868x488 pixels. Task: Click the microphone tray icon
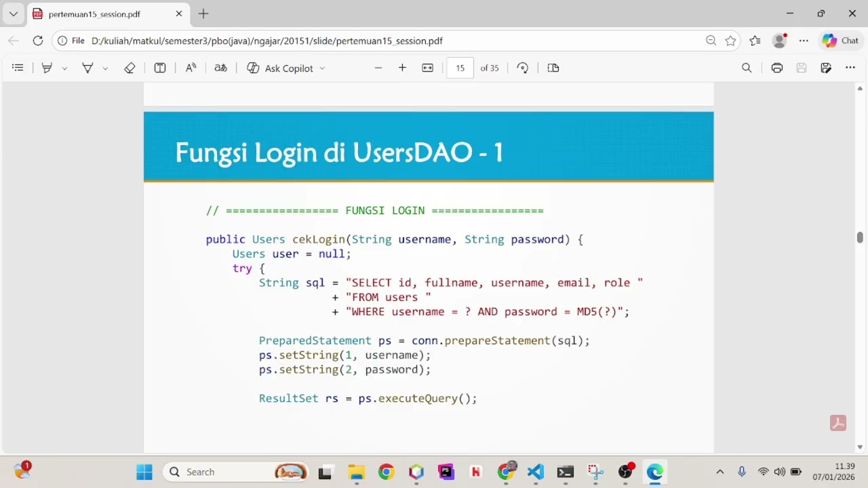pos(742,472)
